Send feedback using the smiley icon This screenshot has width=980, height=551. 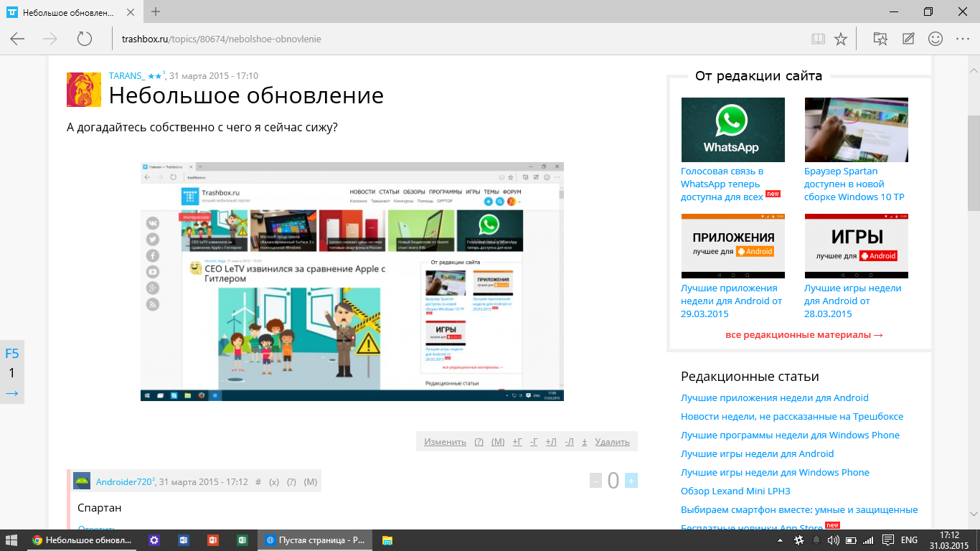pyautogui.click(x=936, y=39)
